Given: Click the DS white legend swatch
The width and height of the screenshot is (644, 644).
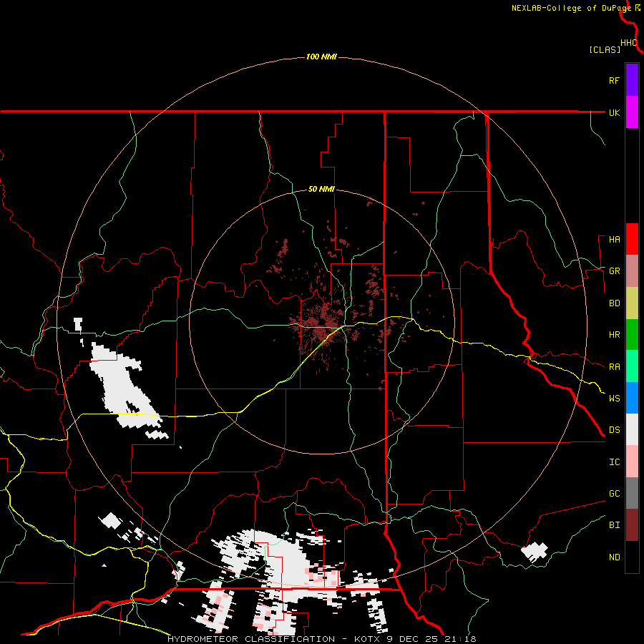Looking at the screenshot, I should coord(632,429).
